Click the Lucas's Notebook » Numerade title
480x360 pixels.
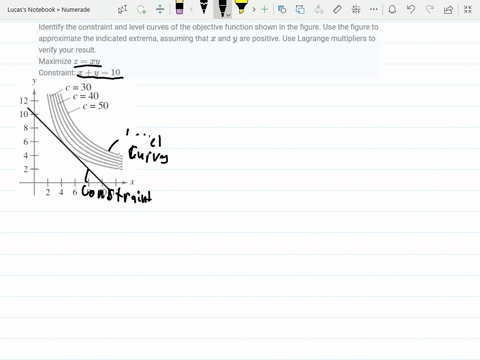tap(49, 10)
